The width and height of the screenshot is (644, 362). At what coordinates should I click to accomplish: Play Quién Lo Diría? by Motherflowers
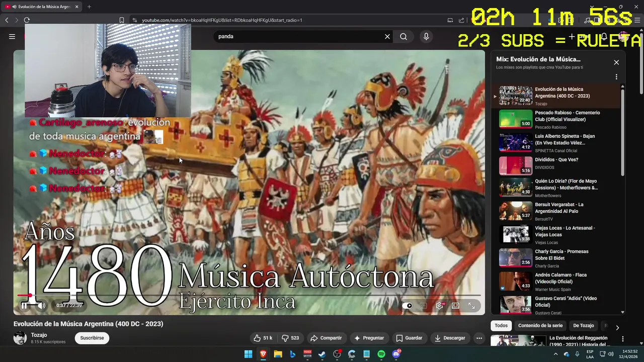(x=556, y=187)
